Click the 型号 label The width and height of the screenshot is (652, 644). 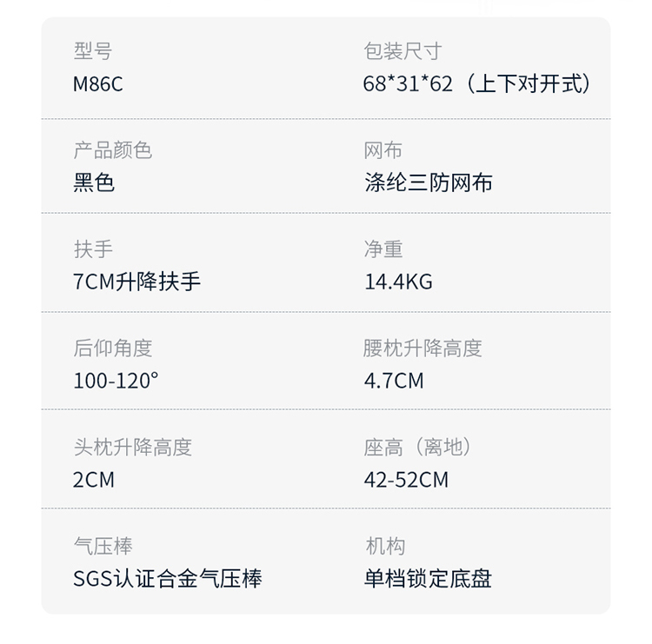tap(92, 51)
